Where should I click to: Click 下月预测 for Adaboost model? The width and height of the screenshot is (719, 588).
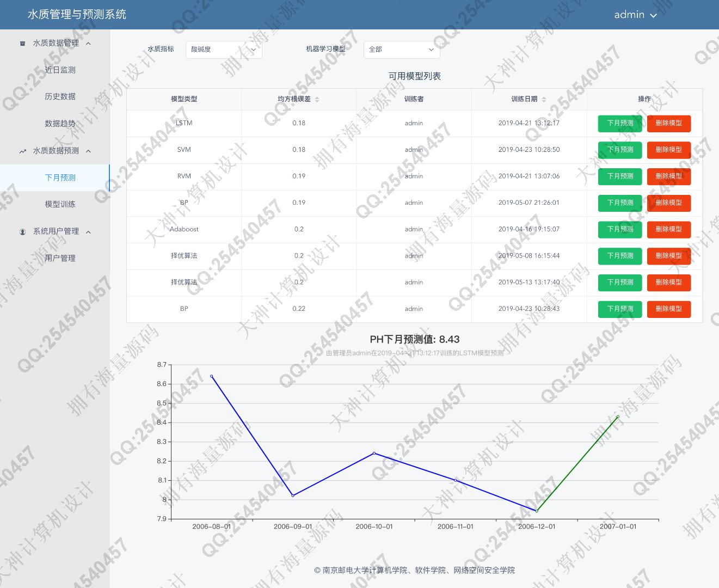tap(620, 229)
